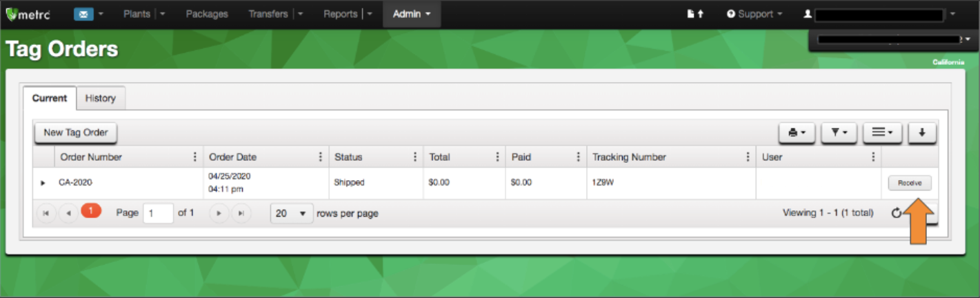The image size is (980, 298).
Task: Open Status column options menu
Action: pyautogui.click(x=414, y=157)
